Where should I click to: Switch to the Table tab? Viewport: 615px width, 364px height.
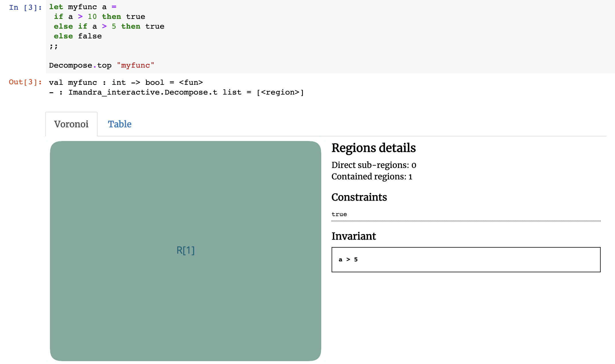pos(119,124)
